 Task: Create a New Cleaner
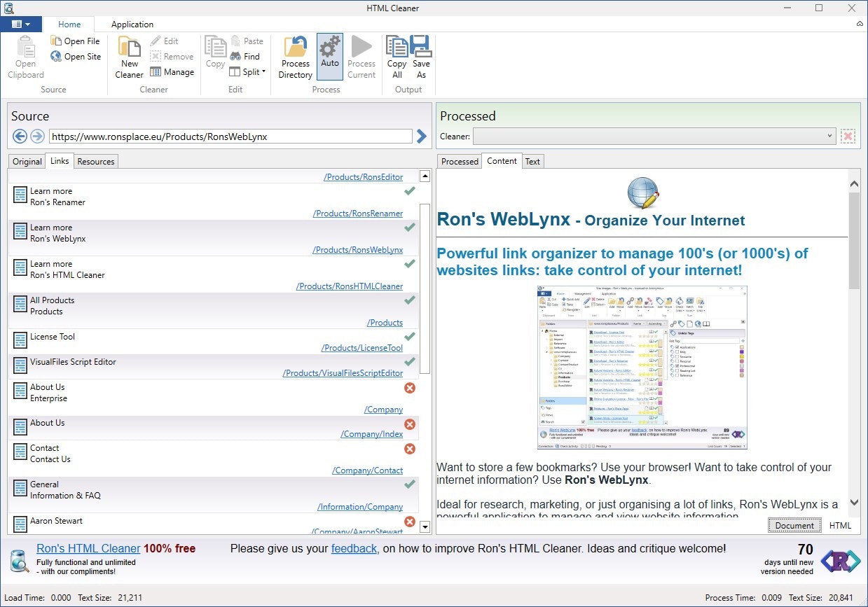point(129,57)
